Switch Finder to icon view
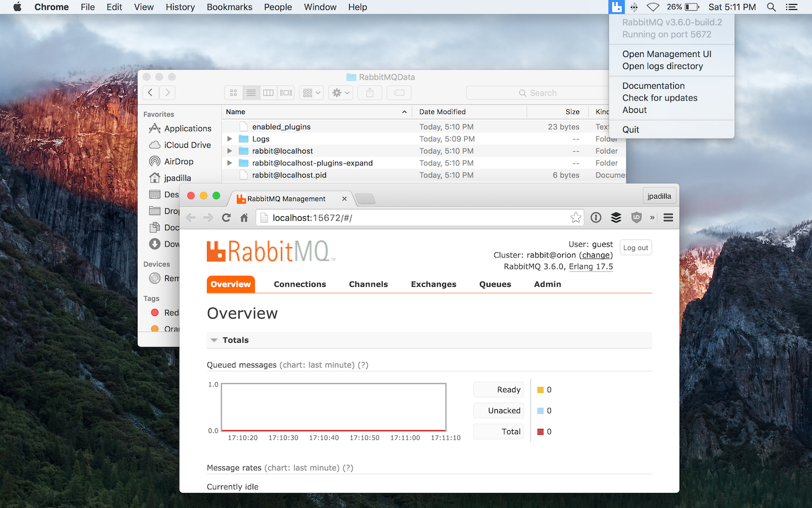 pyautogui.click(x=233, y=93)
